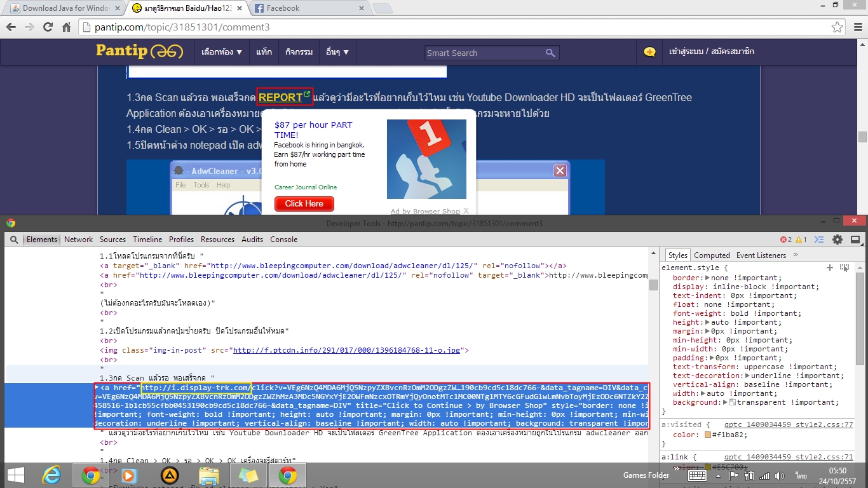Open the browser home page icon
This screenshot has height=488, width=868.
point(66,27)
